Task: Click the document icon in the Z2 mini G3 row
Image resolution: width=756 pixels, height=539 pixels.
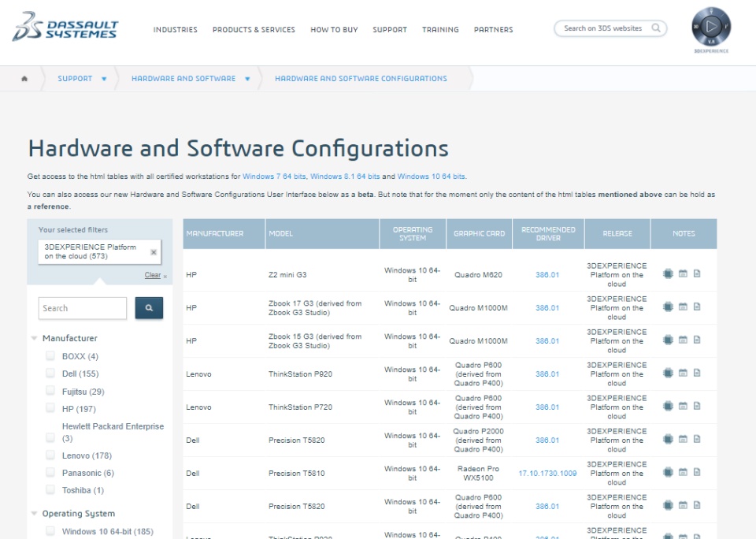Action: (x=697, y=273)
